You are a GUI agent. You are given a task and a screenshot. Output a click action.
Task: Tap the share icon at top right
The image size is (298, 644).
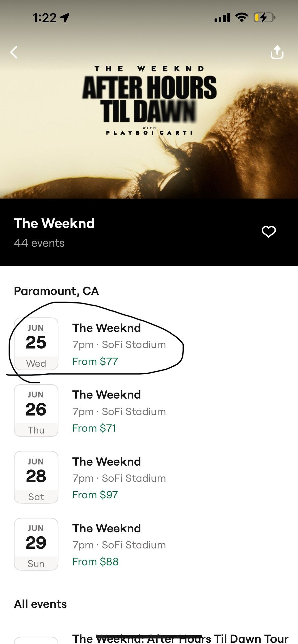(x=277, y=52)
